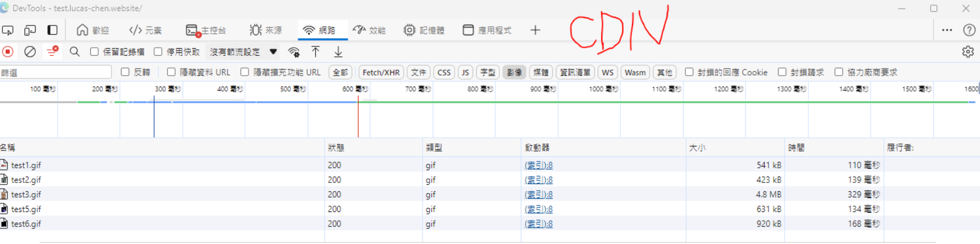Filter by 媒體 media type
This screenshot has width=980, height=244.
click(541, 73)
